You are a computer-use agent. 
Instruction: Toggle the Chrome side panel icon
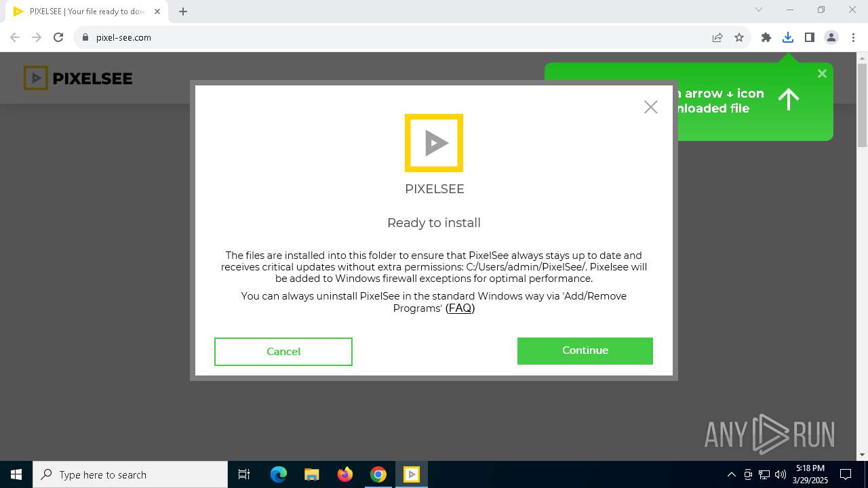(x=809, y=37)
